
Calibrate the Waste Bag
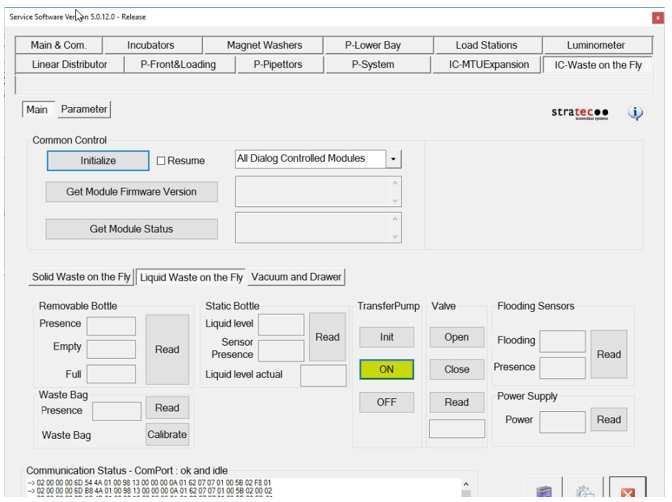point(167,435)
